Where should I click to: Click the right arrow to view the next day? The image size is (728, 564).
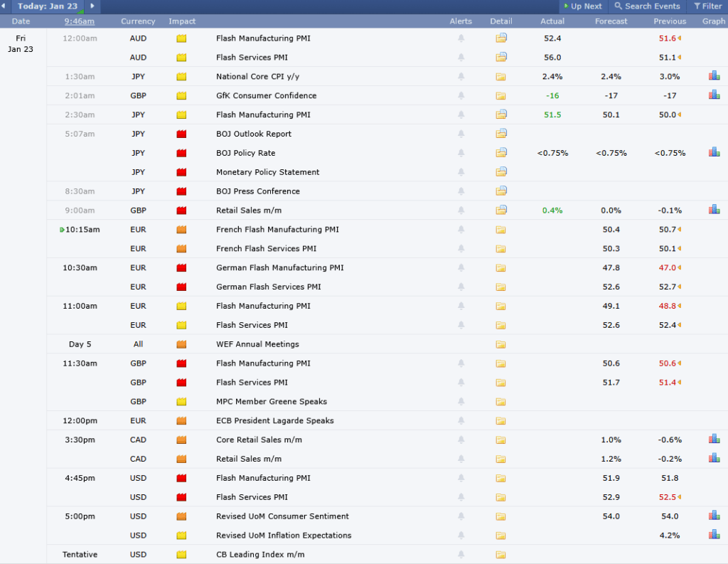tap(91, 6)
